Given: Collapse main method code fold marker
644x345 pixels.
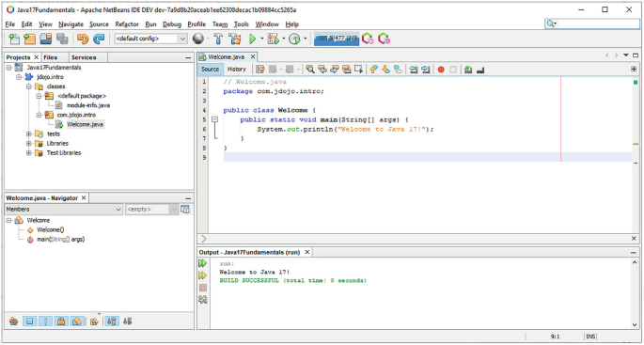Looking at the screenshot, I should point(214,119).
